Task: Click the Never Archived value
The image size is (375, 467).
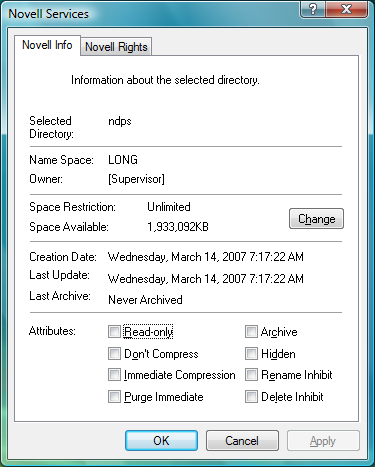Action: pos(145,300)
